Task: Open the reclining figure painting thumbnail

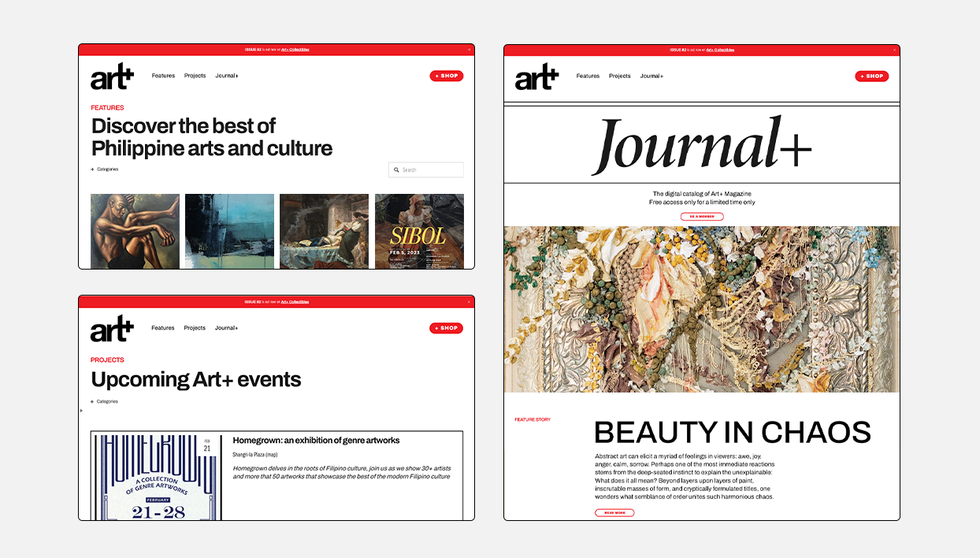Action: pos(325,231)
